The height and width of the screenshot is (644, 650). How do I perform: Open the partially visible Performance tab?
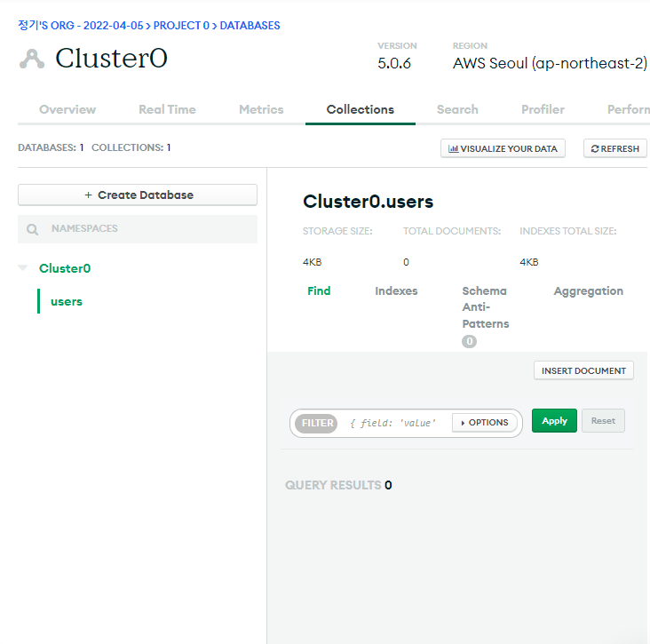coord(629,109)
